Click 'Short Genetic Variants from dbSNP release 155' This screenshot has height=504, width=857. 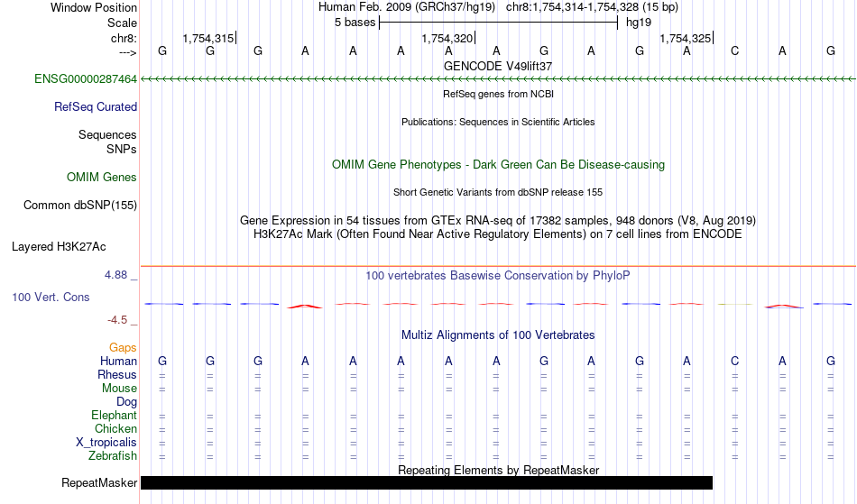[498, 192]
